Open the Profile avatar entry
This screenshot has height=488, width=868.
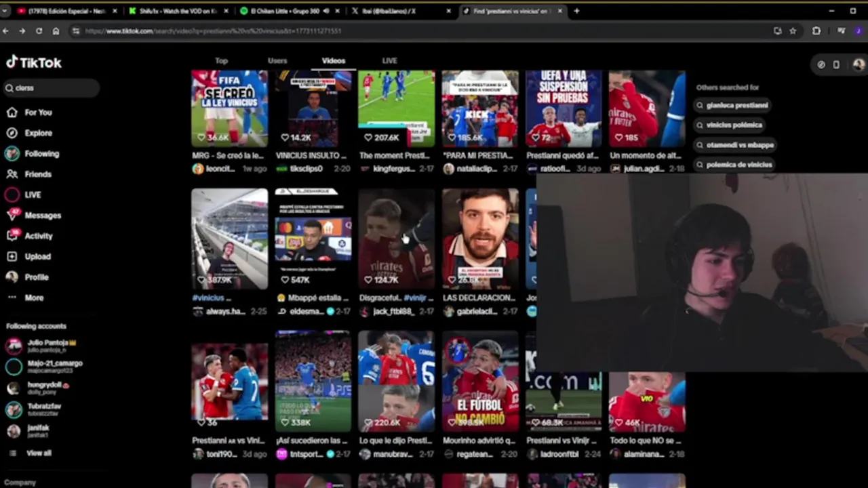point(27,277)
